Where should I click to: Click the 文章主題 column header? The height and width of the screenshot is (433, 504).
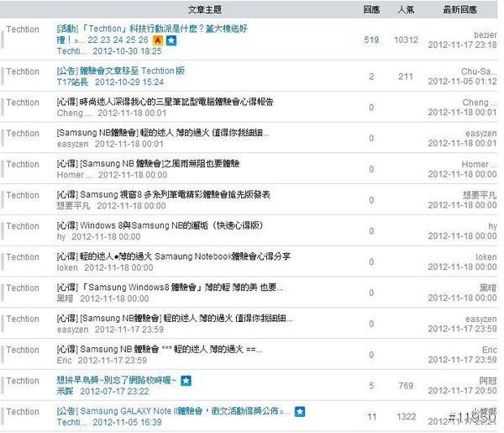205,9
